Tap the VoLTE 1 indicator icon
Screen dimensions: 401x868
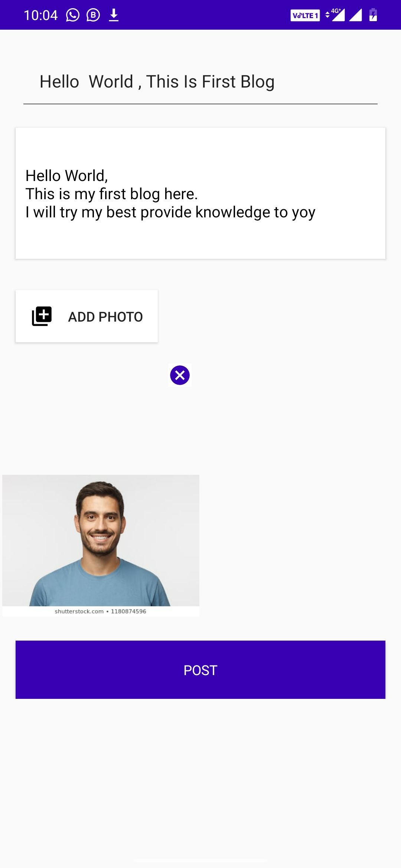click(305, 15)
